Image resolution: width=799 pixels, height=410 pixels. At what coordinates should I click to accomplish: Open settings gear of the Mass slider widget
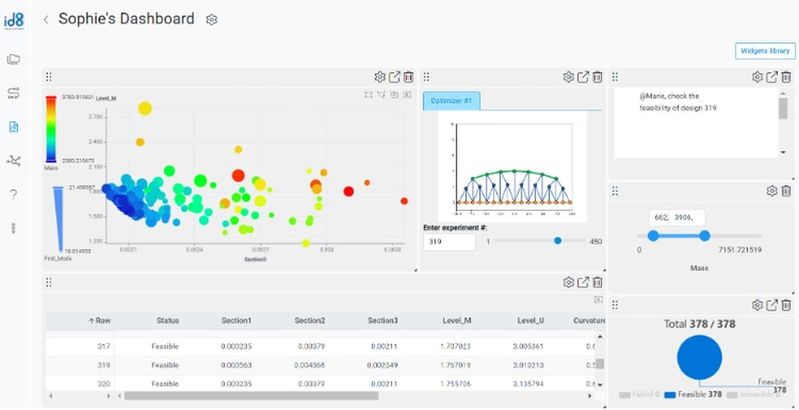click(x=771, y=191)
